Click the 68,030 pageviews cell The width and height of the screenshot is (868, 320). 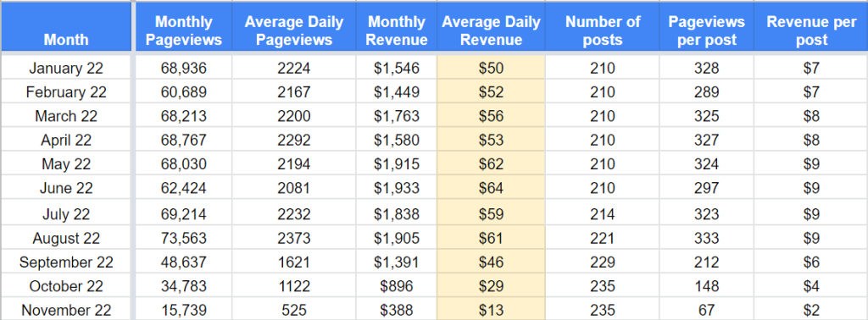(184, 164)
